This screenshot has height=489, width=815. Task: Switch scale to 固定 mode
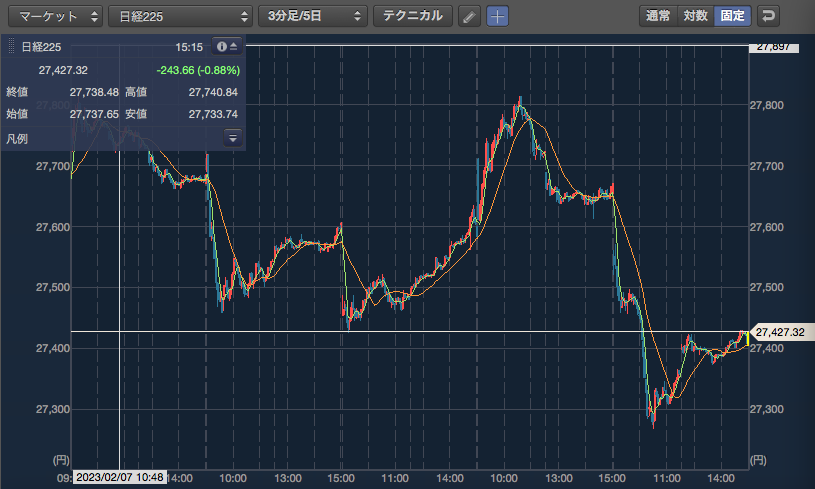pos(733,16)
